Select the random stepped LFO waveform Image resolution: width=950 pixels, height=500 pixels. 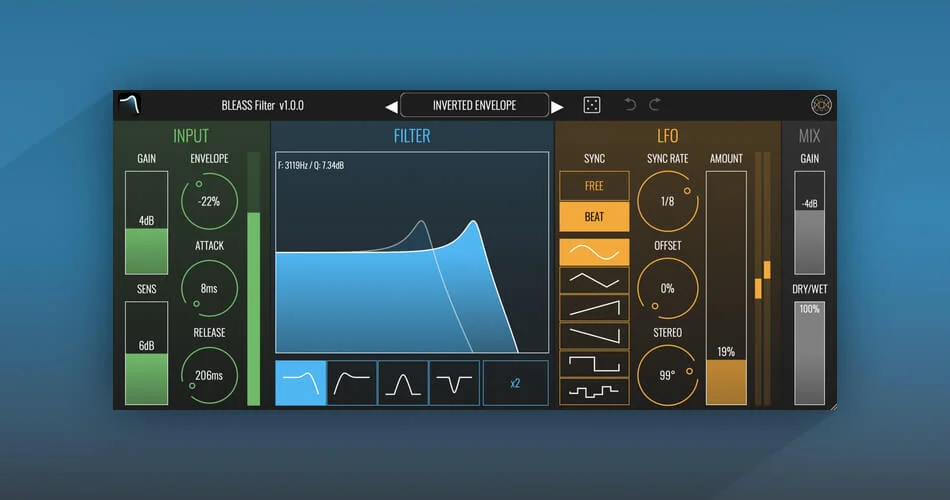(594, 391)
